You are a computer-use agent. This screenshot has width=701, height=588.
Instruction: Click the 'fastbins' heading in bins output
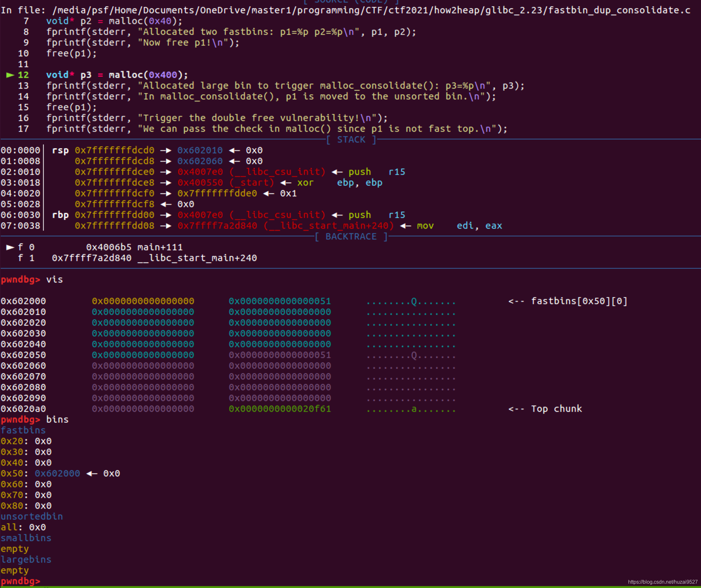pyautogui.click(x=23, y=431)
